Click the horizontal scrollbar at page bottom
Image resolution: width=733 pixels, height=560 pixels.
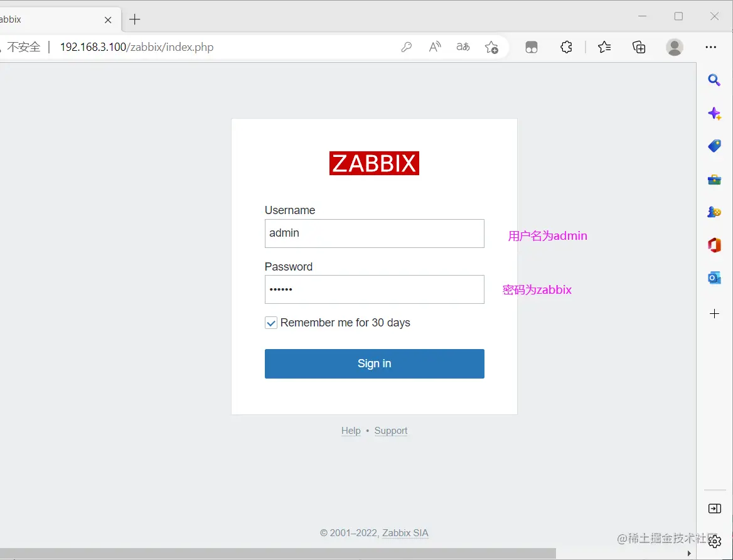(278, 554)
